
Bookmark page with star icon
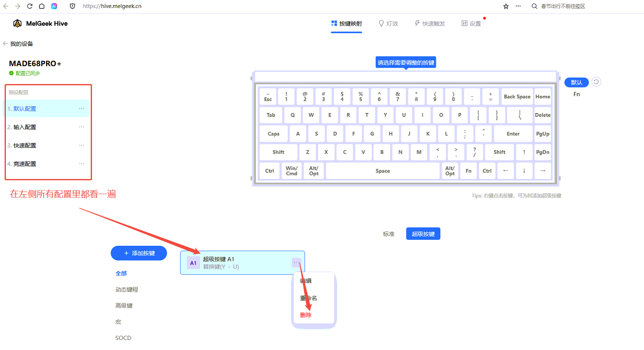(506, 6)
